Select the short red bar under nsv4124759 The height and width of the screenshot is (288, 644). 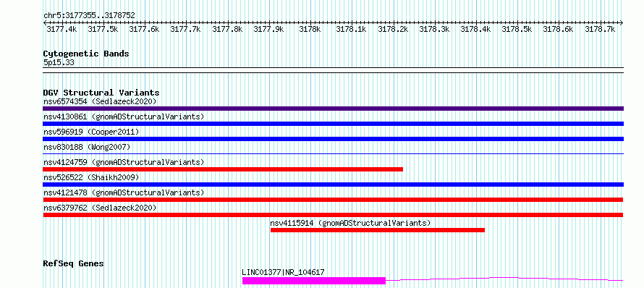tap(223, 169)
